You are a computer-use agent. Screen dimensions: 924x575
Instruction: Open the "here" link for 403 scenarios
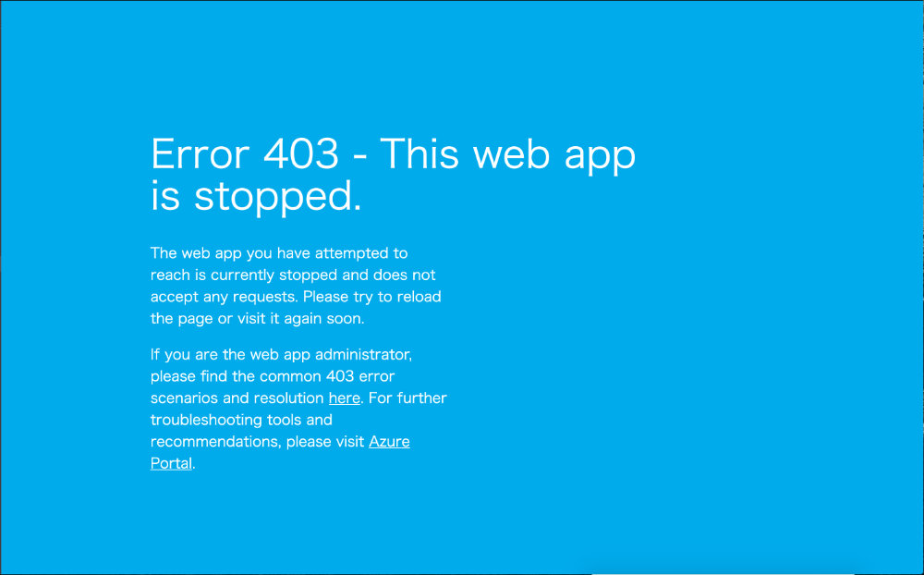(344, 398)
